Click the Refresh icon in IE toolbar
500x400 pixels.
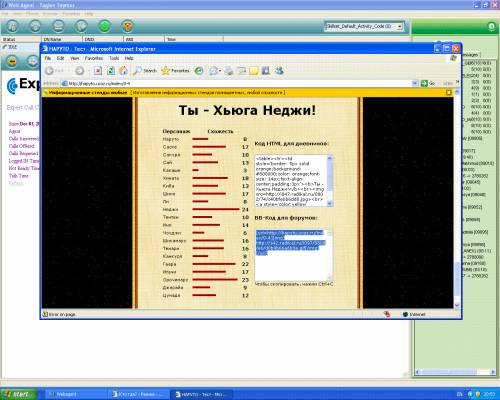click(111, 71)
